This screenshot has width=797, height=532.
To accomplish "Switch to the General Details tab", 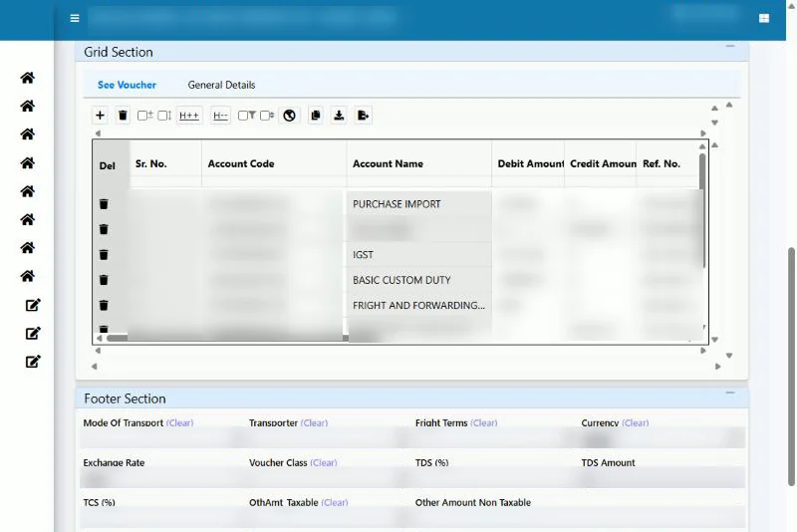I will click(x=221, y=85).
